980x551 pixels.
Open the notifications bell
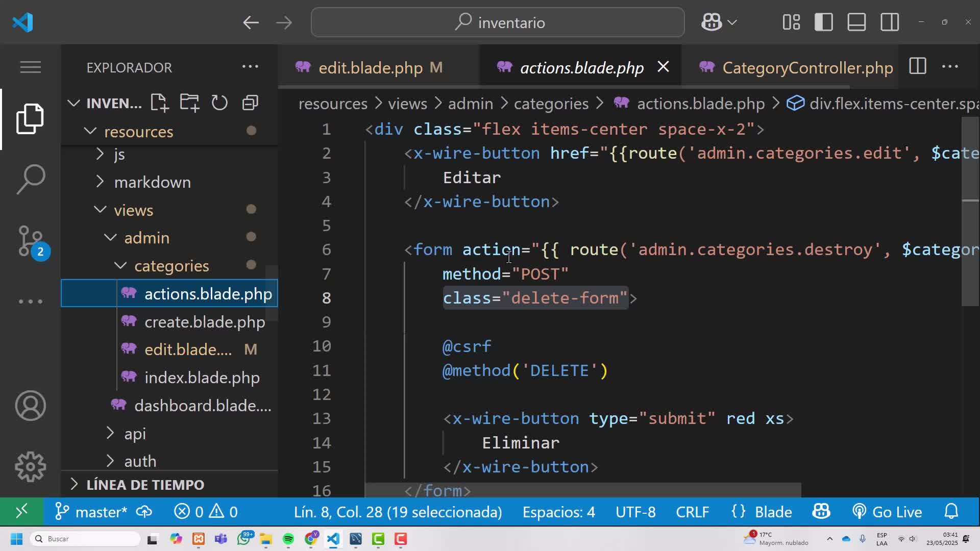tap(951, 512)
